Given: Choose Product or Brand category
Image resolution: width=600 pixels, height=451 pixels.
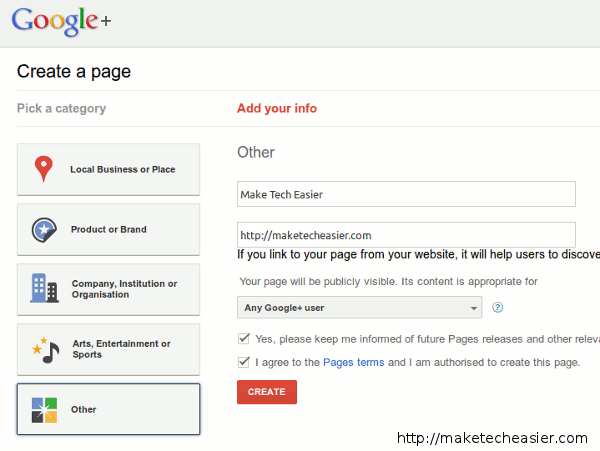Looking at the screenshot, I should (108, 230).
